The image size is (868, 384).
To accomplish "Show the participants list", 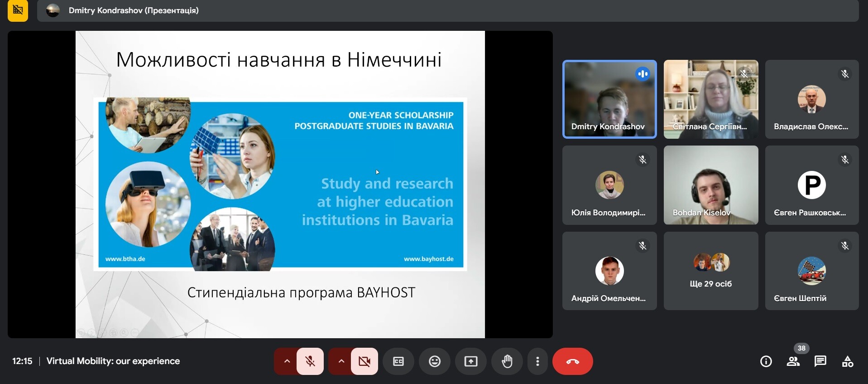I will (x=793, y=361).
